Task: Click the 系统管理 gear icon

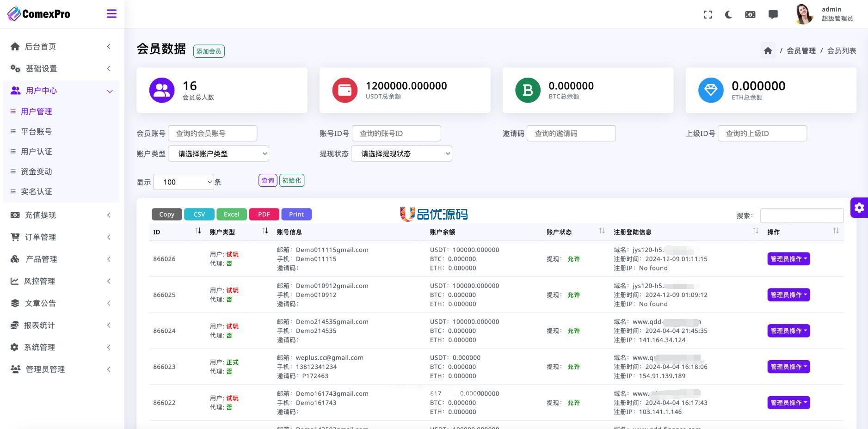Action: tap(15, 347)
